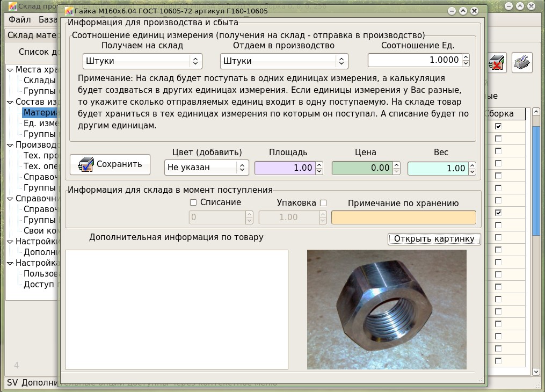Enable the Списание checkbox

[193, 202]
